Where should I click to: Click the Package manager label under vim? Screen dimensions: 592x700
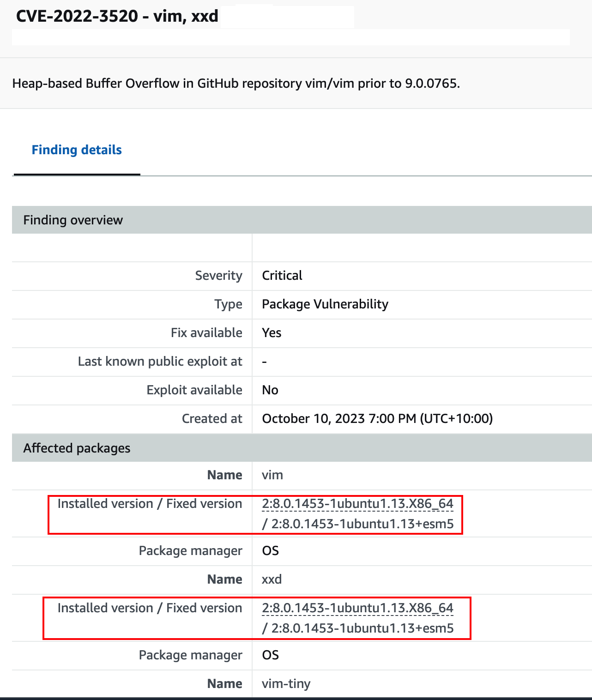190,550
